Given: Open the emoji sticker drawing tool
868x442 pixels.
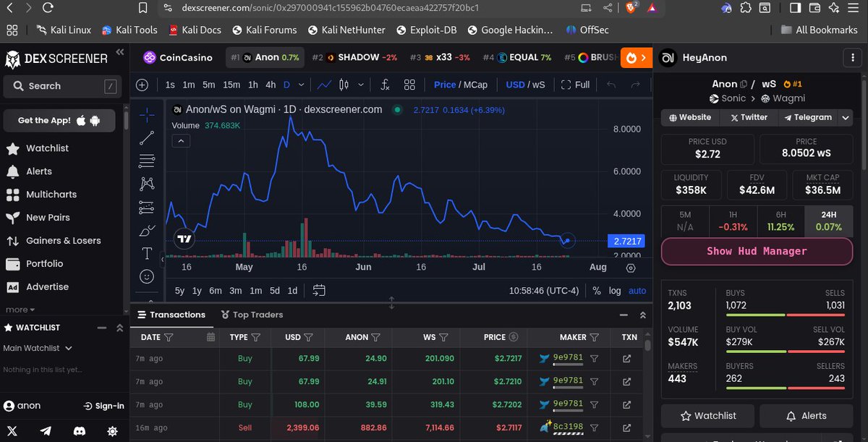Looking at the screenshot, I should (x=147, y=276).
